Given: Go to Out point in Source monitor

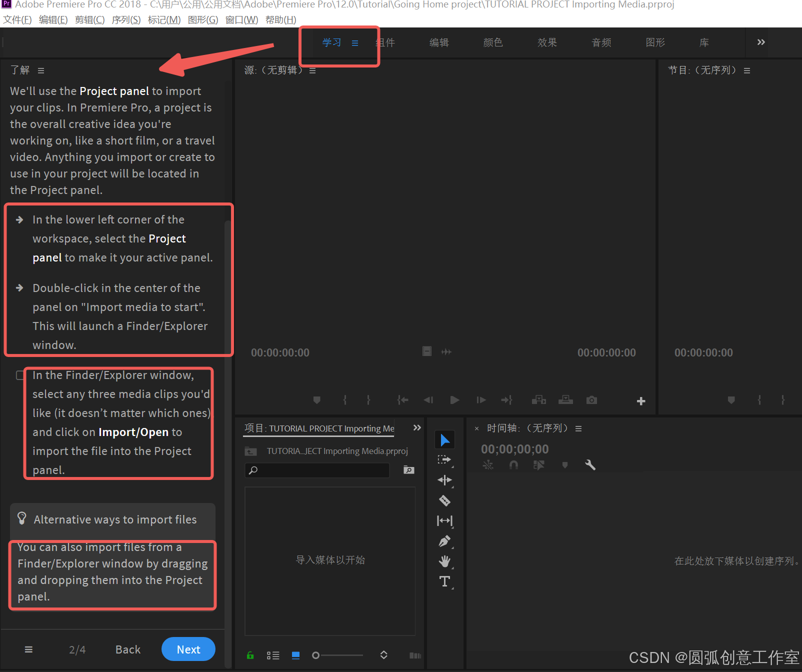Looking at the screenshot, I should click(x=507, y=400).
